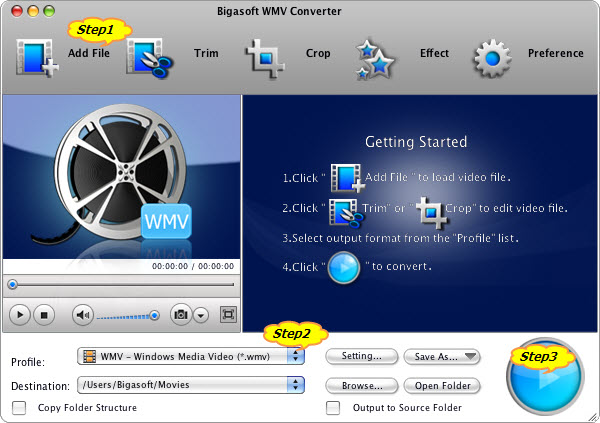Click the Effect toolbar label
This screenshot has height=423, width=600.
(x=434, y=53)
